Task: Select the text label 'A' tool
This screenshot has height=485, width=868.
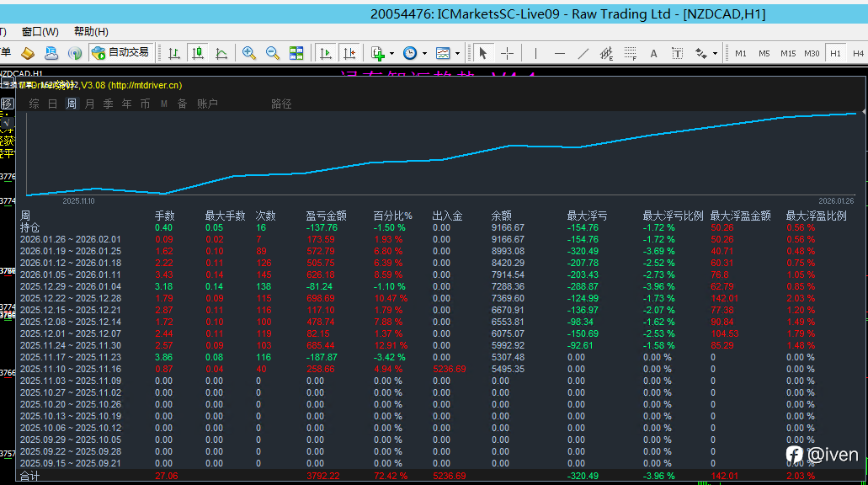Action: (x=653, y=53)
